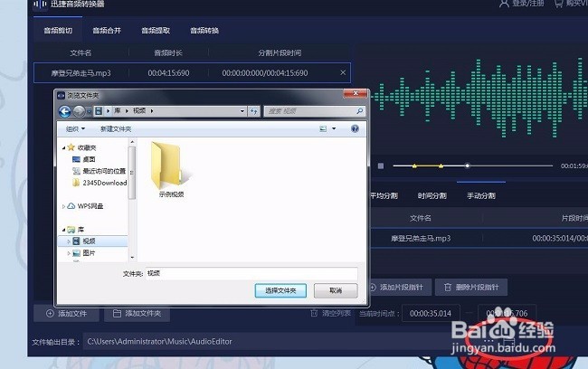The image size is (588, 369).
Task: Click 添加片段指针 button
Action: click(x=400, y=288)
